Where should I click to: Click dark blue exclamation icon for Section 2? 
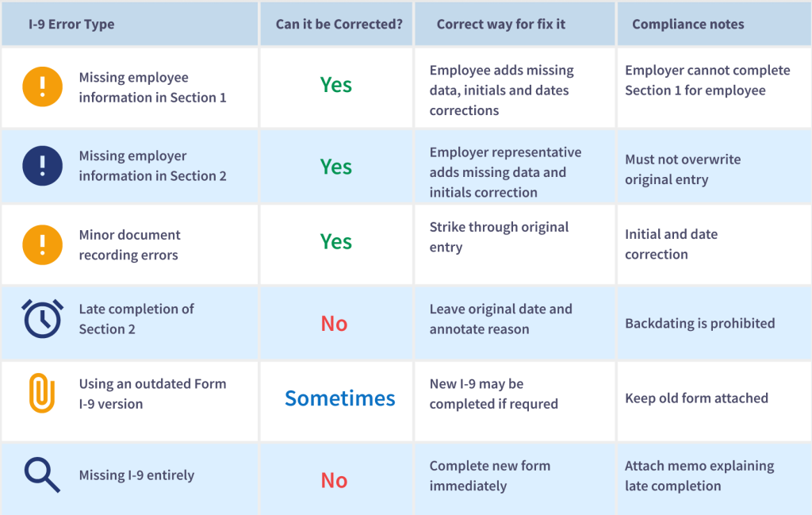click(43, 166)
